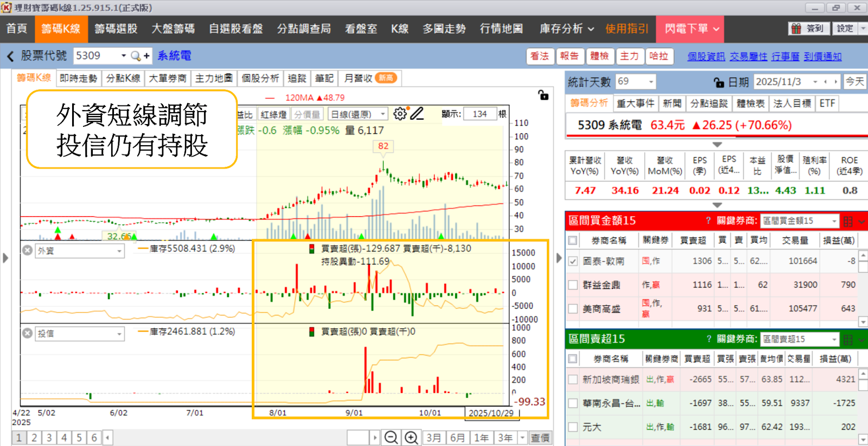Check the 美商高盛 broker row

[x=573, y=309]
